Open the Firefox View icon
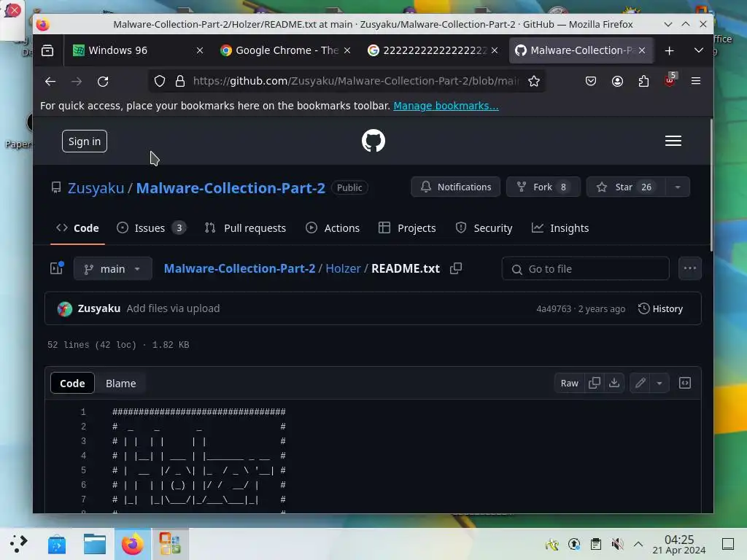 [47, 50]
